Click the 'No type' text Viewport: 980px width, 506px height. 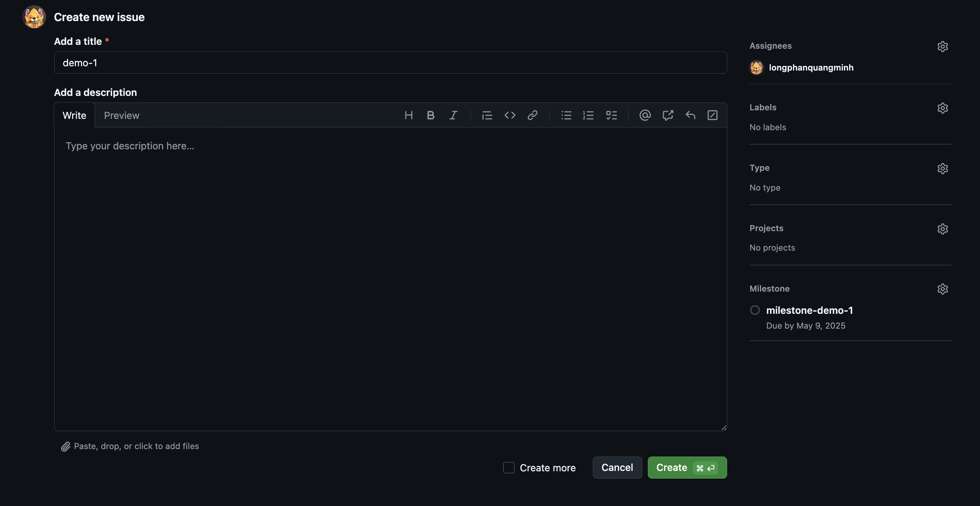pyautogui.click(x=765, y=188)
